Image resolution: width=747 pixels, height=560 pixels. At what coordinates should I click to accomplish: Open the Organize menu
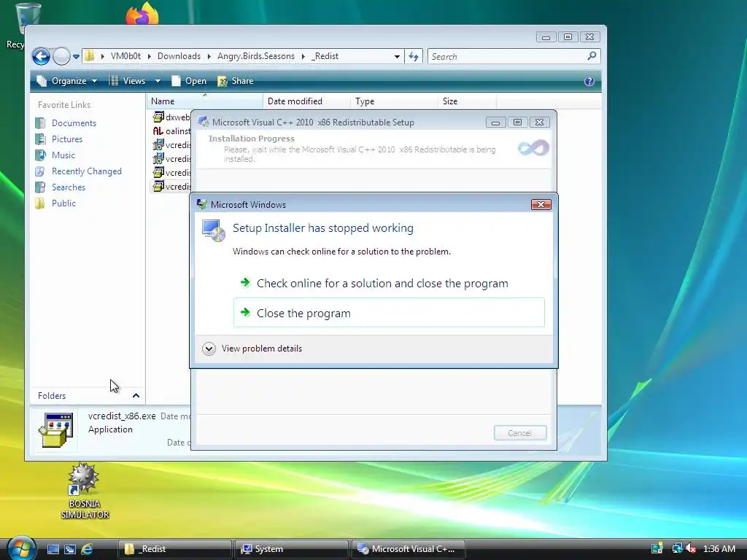66,81
